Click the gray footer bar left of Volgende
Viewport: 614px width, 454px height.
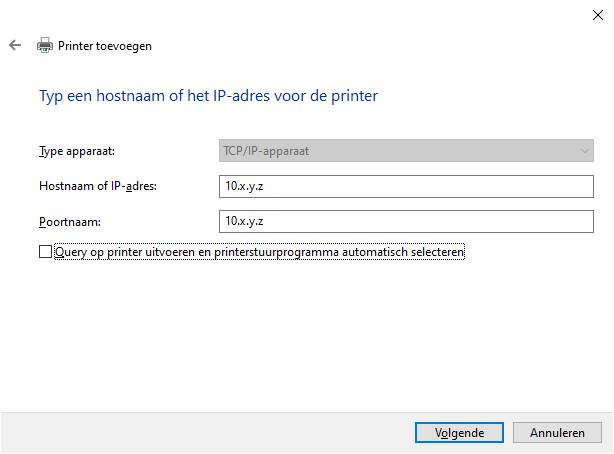click(208, 433)
